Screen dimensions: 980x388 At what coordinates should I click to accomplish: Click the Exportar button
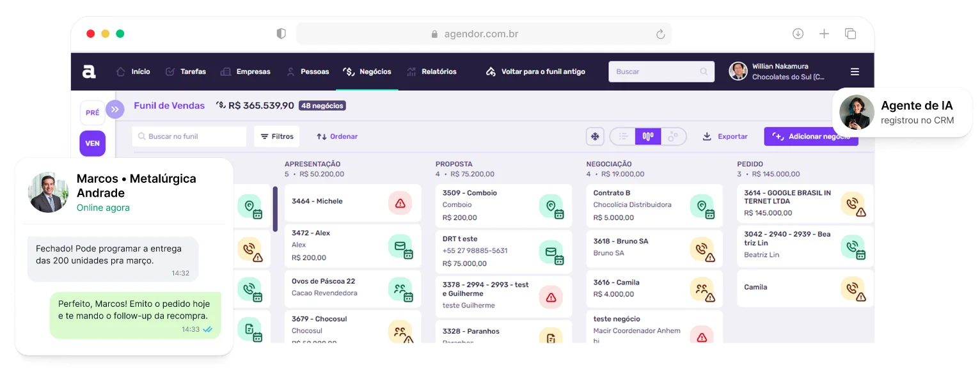[725, 136]
